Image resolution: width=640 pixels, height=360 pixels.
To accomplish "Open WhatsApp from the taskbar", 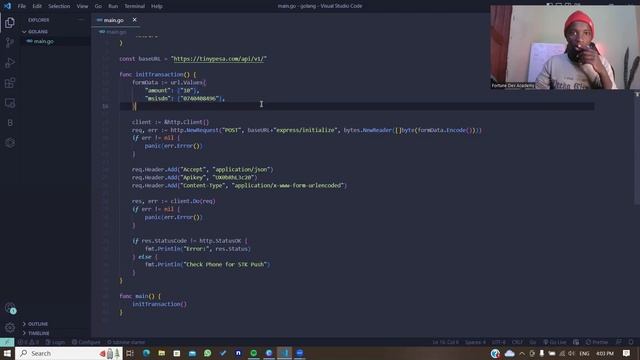I will (x=207, y=353).
